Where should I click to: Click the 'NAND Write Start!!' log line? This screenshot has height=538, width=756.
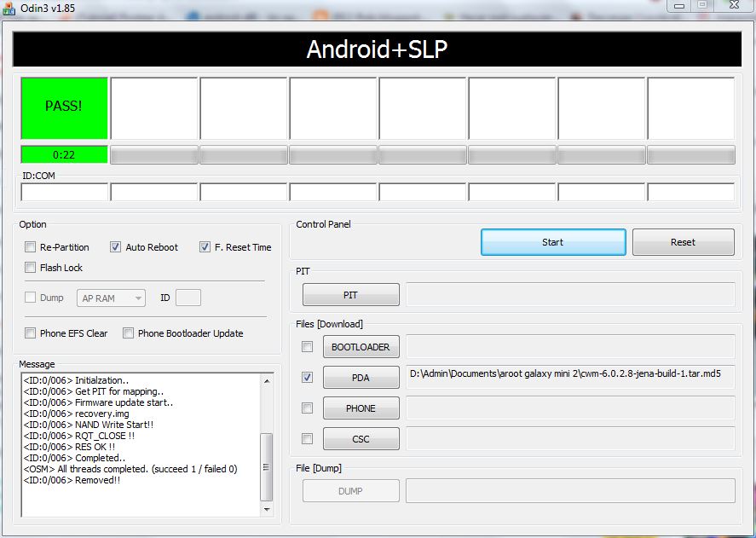(x=89, y=425)
